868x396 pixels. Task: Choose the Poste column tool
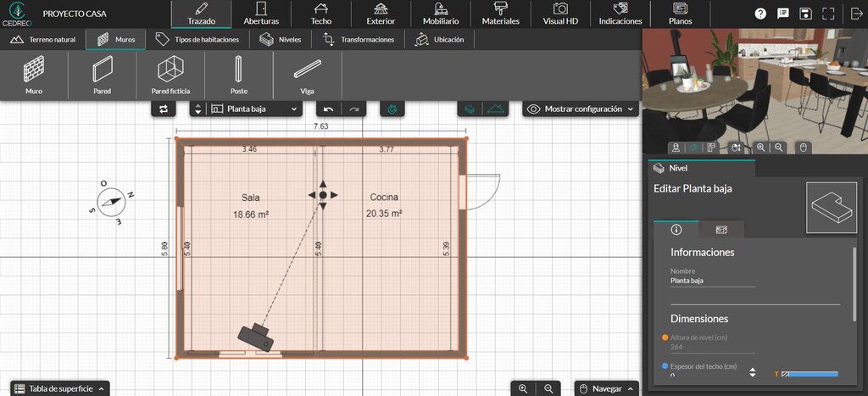pyautogui.click(x=239, y=75)
